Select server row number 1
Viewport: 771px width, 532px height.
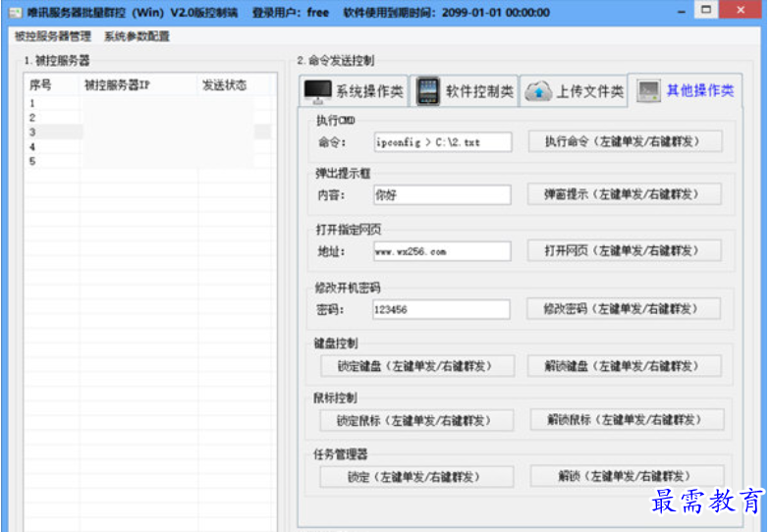pyautogui.click(x=148, y=103)
